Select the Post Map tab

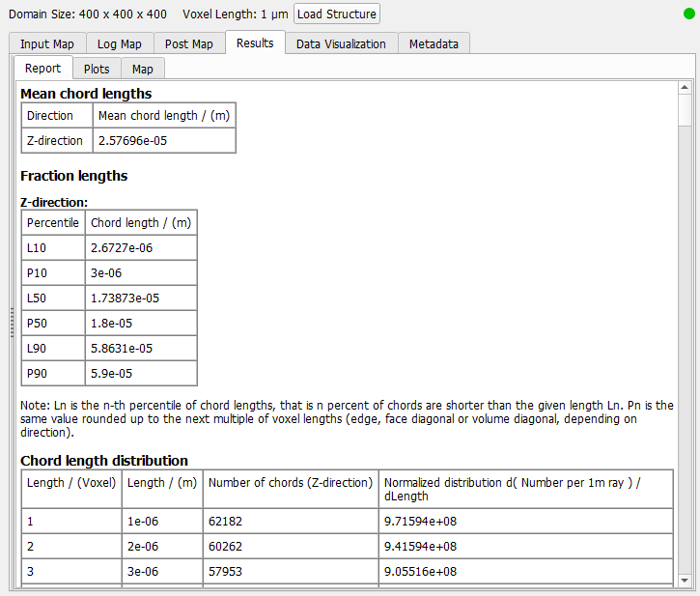pos(189,44)
